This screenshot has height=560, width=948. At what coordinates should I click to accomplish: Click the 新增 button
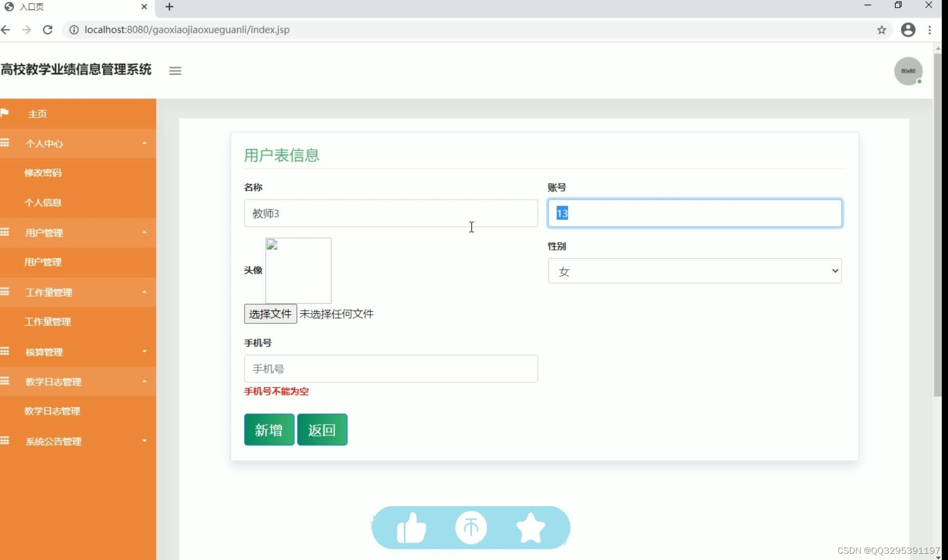(269, 430)
